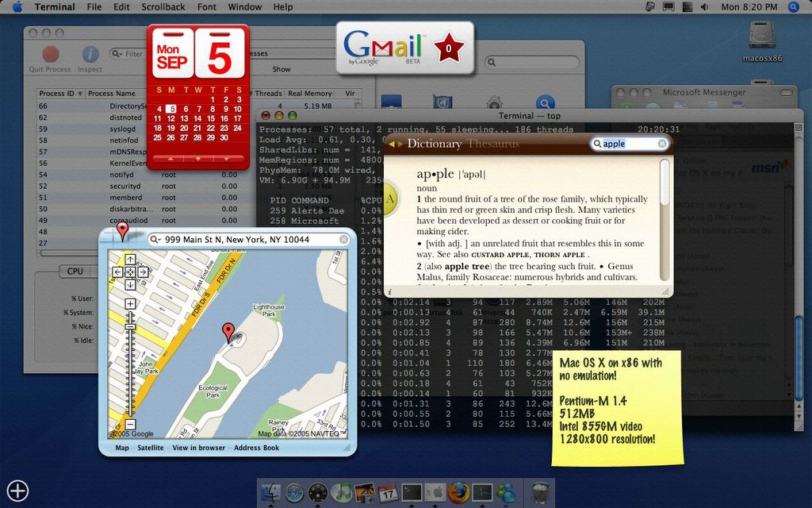The height and width of the screenshot is (508, 812).
Task: Switch map widget to Map view
Action: coord(122,448)
